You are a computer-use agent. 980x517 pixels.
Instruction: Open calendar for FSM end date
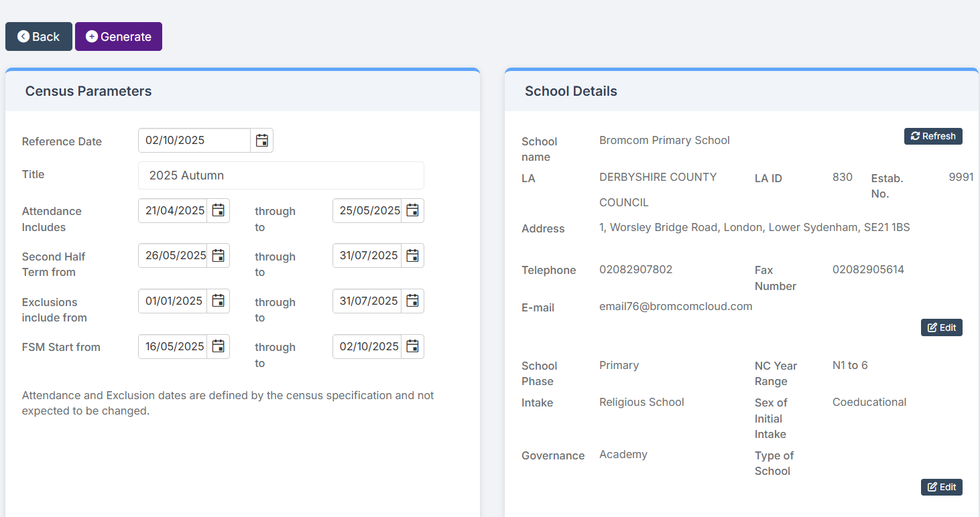tap(412, 347)
